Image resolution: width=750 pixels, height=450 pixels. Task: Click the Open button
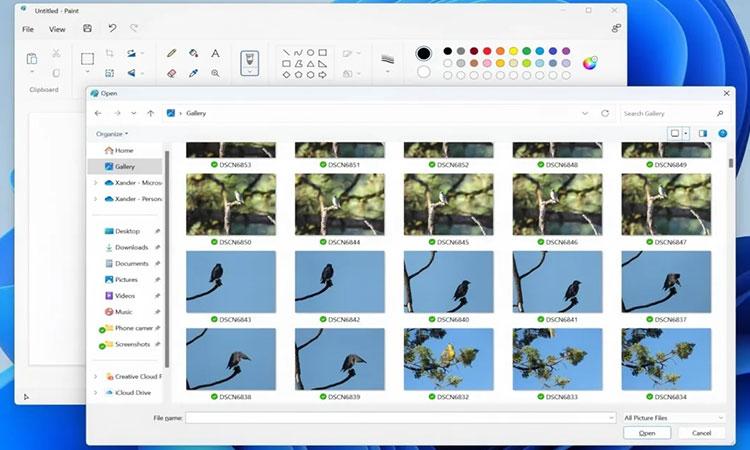(647, 433)
